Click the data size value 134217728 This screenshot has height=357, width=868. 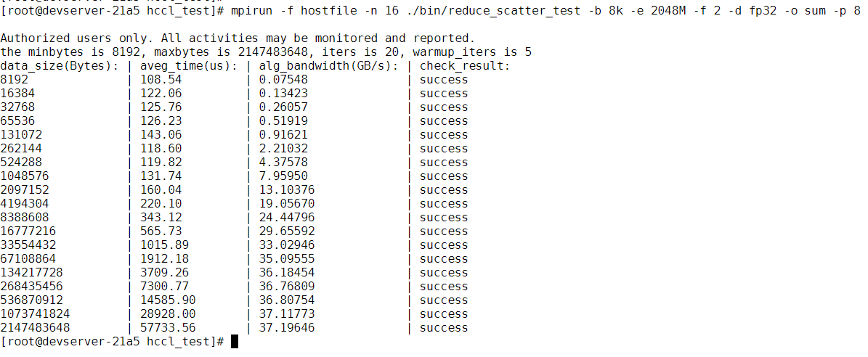tap(31, 273)
